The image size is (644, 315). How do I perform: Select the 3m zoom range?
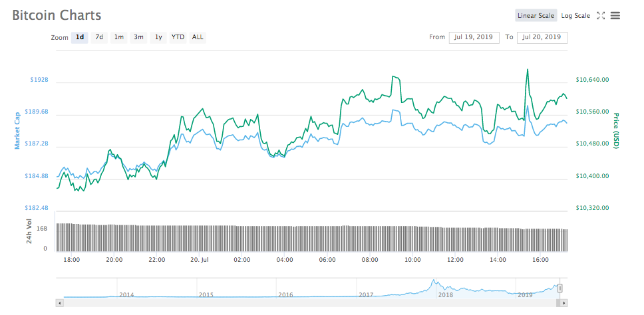point(138,37)
